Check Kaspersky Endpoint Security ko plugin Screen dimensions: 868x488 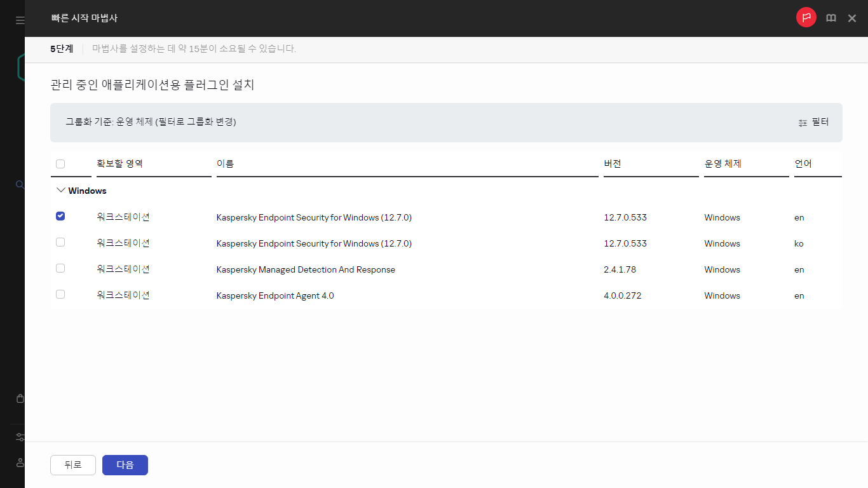(60, 242)
